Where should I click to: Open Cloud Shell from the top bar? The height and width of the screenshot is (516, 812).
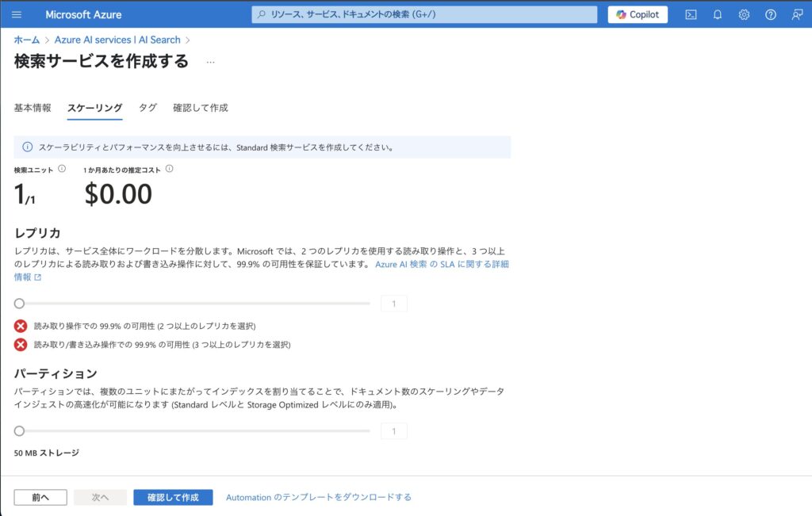point(691,14)
